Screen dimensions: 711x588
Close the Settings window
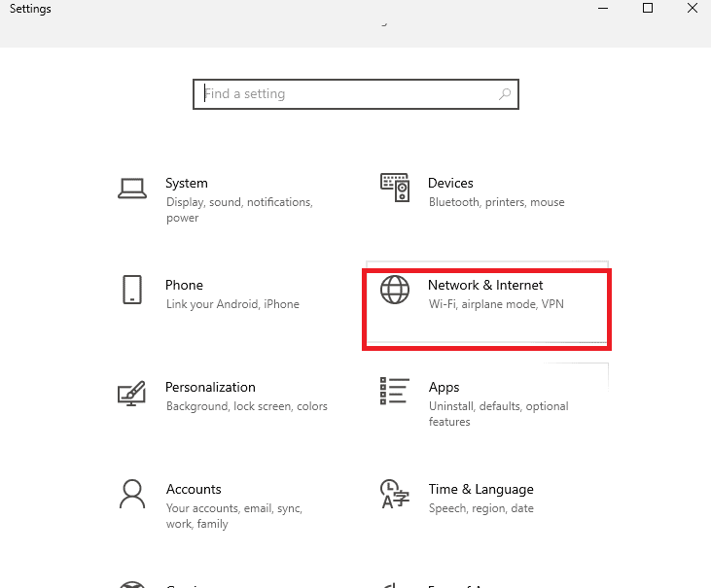(692, 8)
